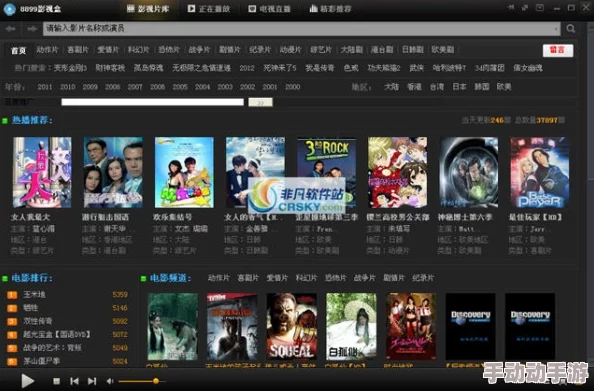Image resolution: width=594 pixels, height=391 pixels.
Task: Go forward with the right arrow
Action: [x=32, y=29]
